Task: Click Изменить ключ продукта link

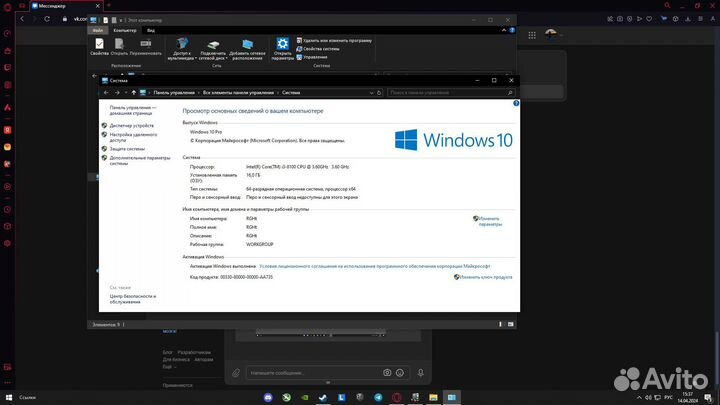Action: point(486,277)
